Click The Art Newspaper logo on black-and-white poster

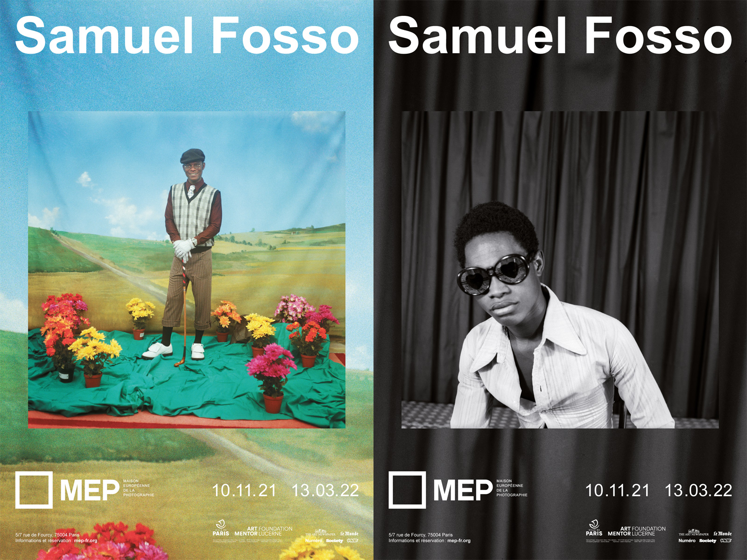(x=693, y=533)
